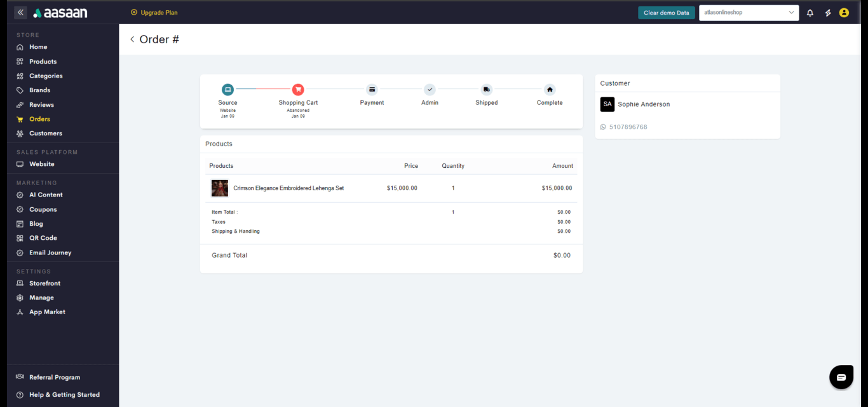This screenshot has height=407, width=868.
Task: Open the notifications bell
Action: tap(810, 13)
